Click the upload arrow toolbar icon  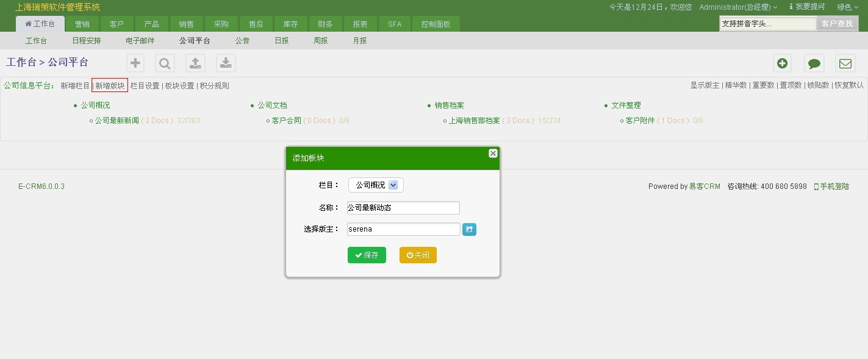point(195,63)
